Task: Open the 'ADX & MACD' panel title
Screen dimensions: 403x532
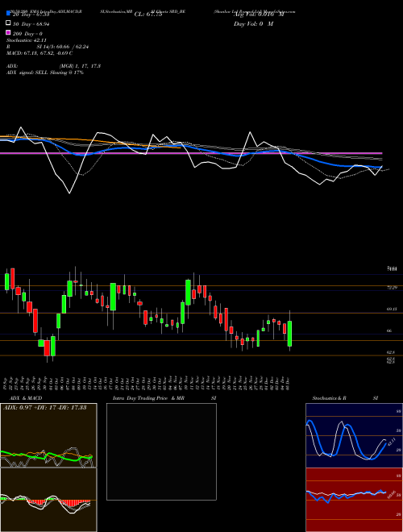Action: (x=26, y=398)
